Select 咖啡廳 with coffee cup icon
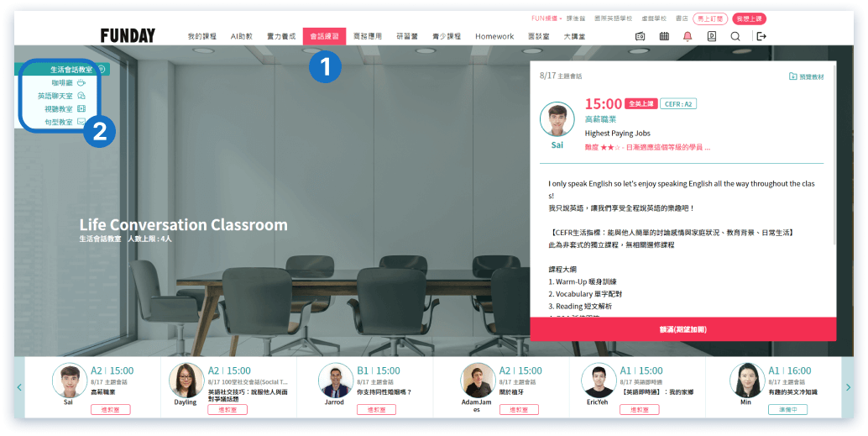The width and height of the screenshot is (868, 436). [x=67, y=83]
